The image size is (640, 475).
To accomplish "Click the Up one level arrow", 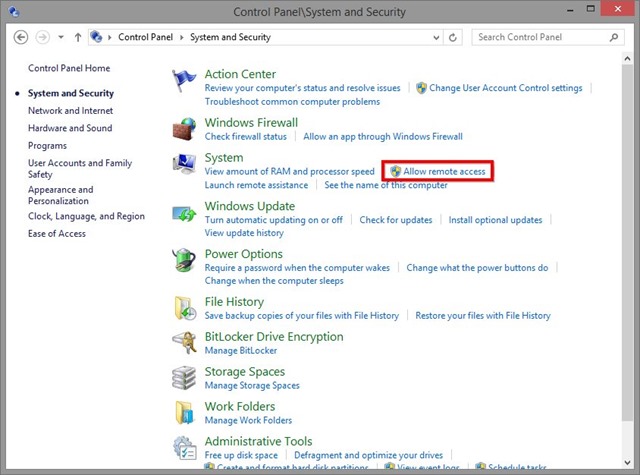I will click(78, 37).
